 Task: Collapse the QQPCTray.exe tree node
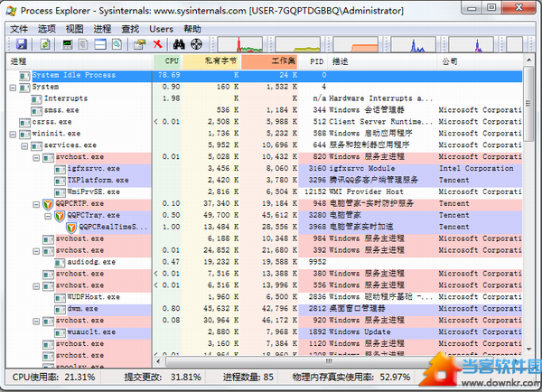click(x=48, y=216)
